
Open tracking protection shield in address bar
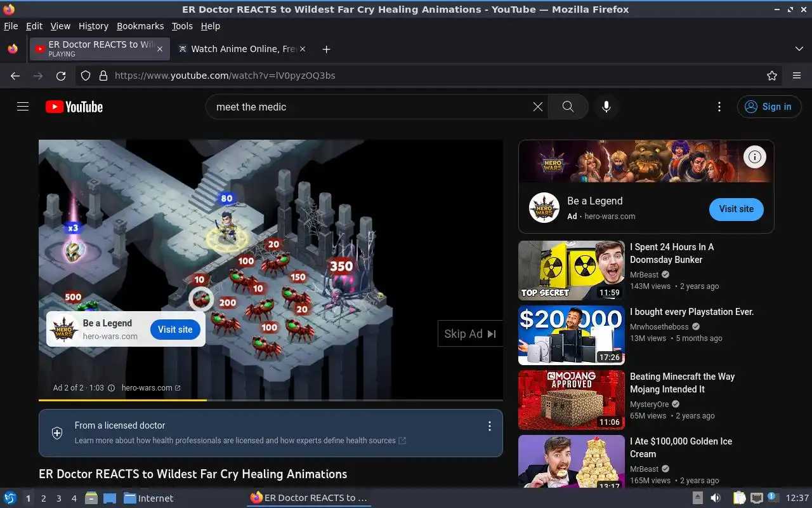click(x=86, y=76)
